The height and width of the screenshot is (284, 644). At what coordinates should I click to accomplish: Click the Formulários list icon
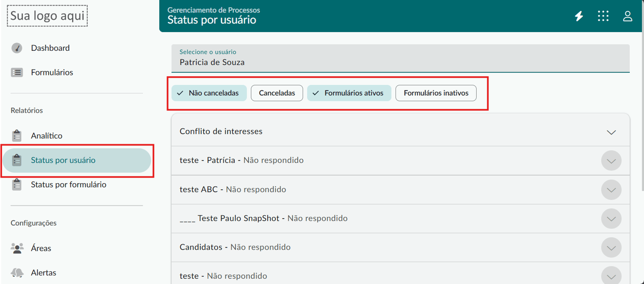(x=17, y=73)
